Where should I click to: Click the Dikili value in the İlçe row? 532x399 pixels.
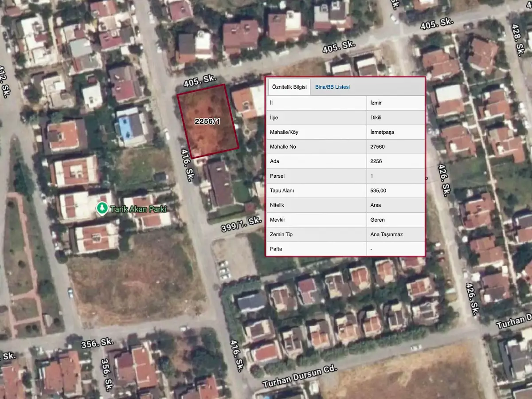tap(376, 117)
